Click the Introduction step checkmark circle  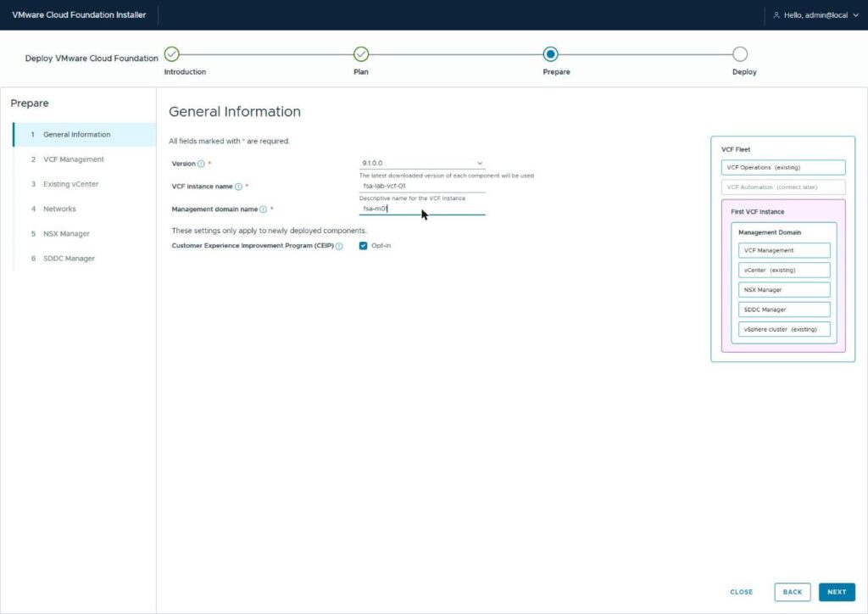point(172,54)
